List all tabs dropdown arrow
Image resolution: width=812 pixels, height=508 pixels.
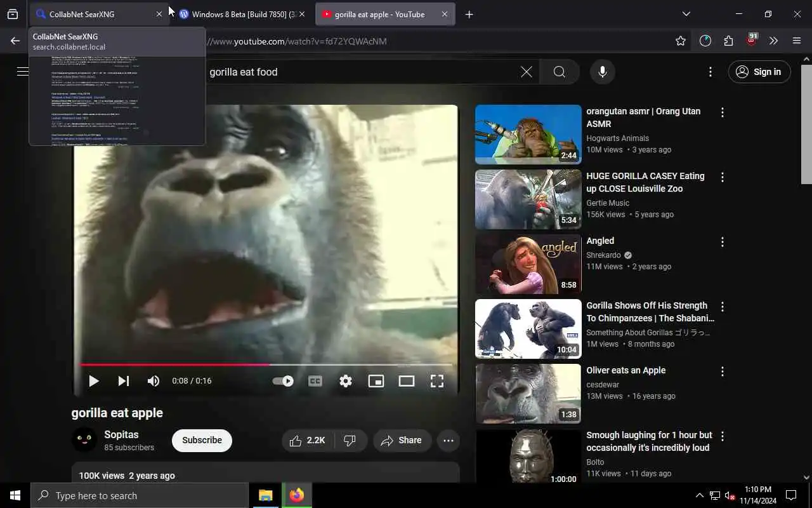click(x=686, y=14)
